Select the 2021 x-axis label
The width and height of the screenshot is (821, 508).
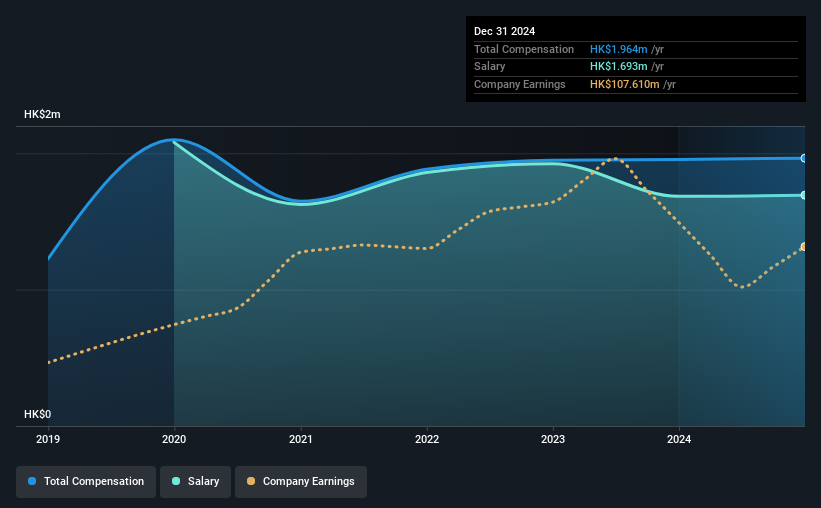(x=301, y=439)
